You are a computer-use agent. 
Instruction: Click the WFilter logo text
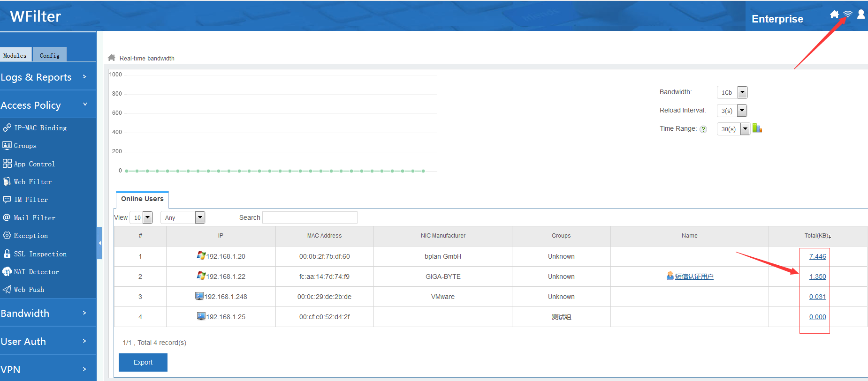35,16
